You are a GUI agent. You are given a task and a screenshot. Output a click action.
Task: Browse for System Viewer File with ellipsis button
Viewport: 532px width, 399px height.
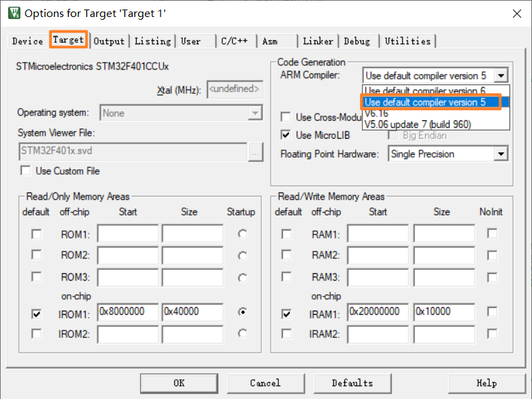[256, 152]
